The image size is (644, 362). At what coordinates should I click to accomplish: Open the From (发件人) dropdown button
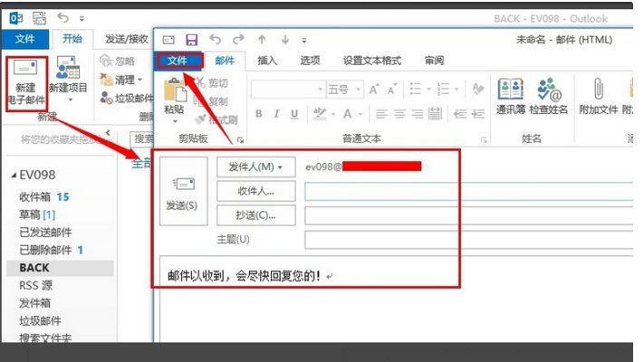tap(255, 167)
